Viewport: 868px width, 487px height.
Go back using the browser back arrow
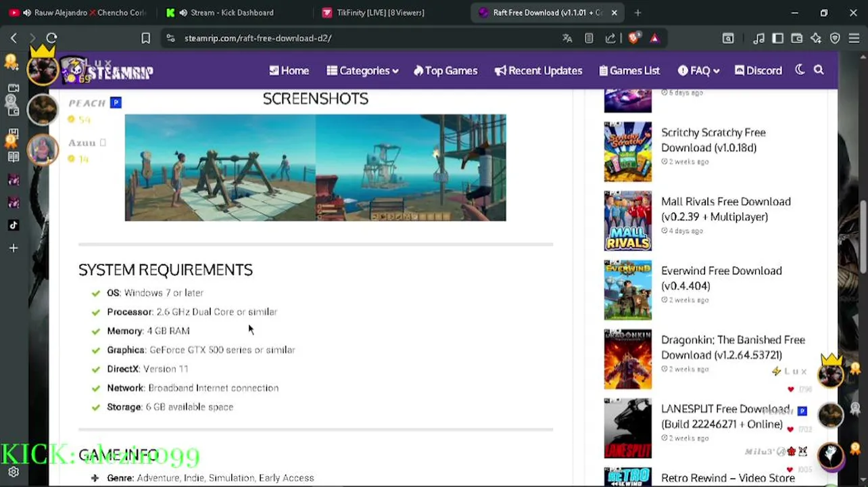pyautogui.click(x=14, y=39)
